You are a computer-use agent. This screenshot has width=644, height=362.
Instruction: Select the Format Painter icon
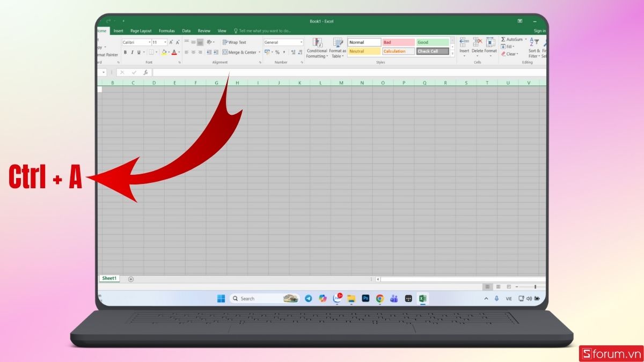(107, 54)
